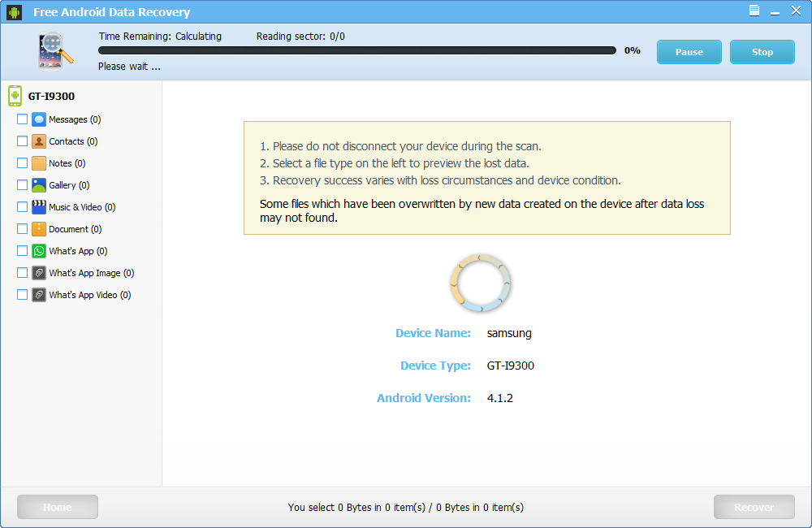812x528 pixels.
Task: Stop the scanning process
Action: [762, 52]
